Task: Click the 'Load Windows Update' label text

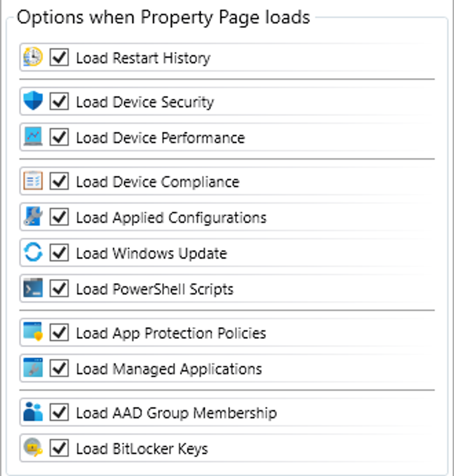Action: click(152, 254)
